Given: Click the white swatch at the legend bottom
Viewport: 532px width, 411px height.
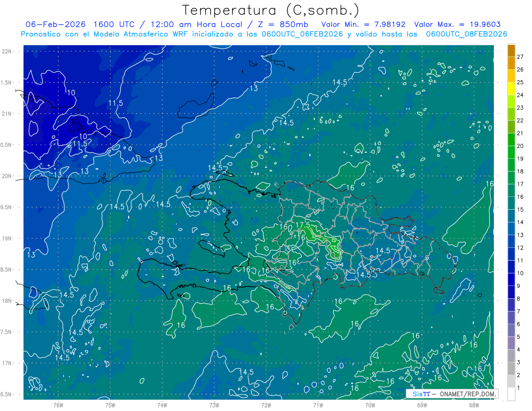Looking at the screenshot, I should (x=511, y=394).
